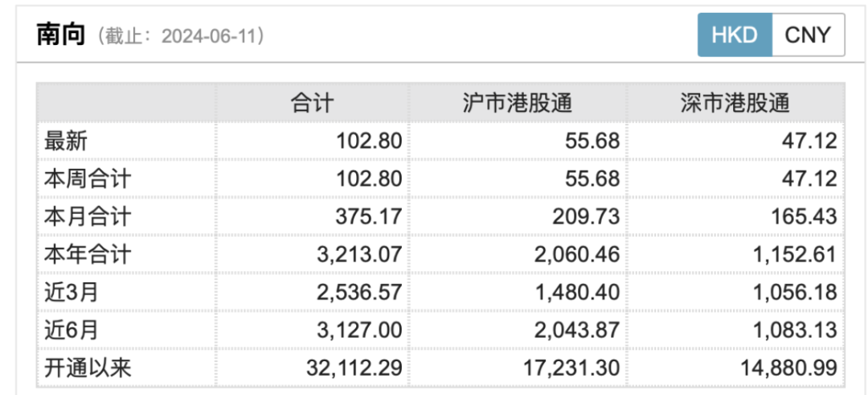Click the 3,213.07 yearly total cell

pos(359,254)
